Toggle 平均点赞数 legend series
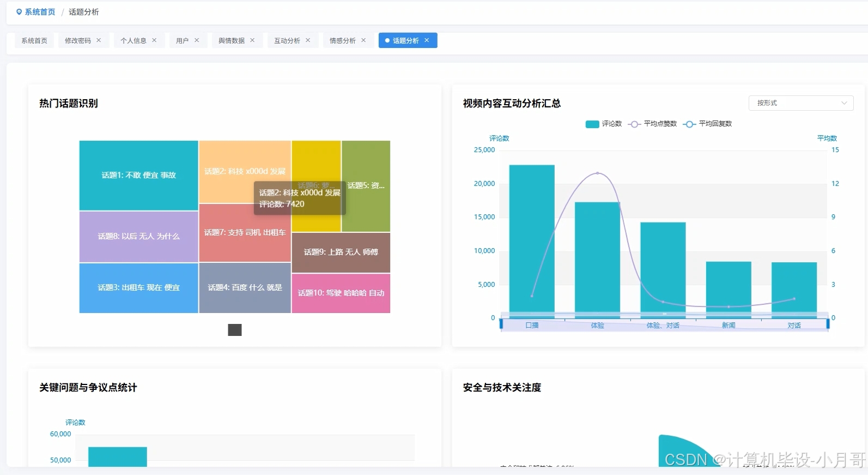868x475 pixels. (652, 124)
